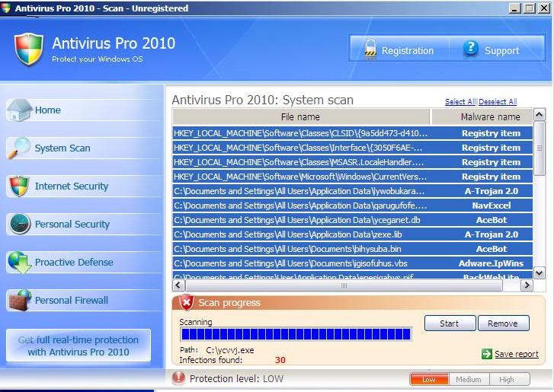
Task: Select the Classes\Interface\{3050F6AE row
Action: [353, 148]
